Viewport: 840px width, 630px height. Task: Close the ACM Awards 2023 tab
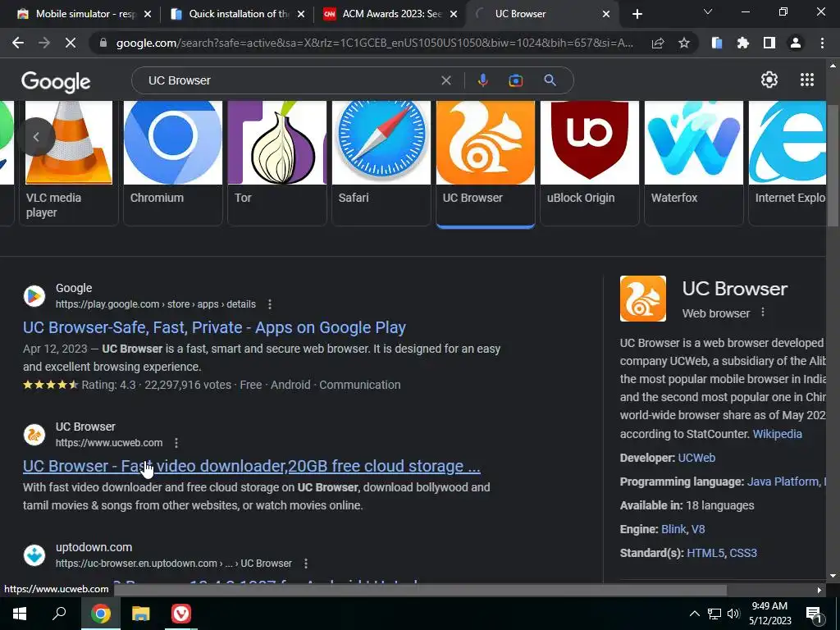(454, 14)
